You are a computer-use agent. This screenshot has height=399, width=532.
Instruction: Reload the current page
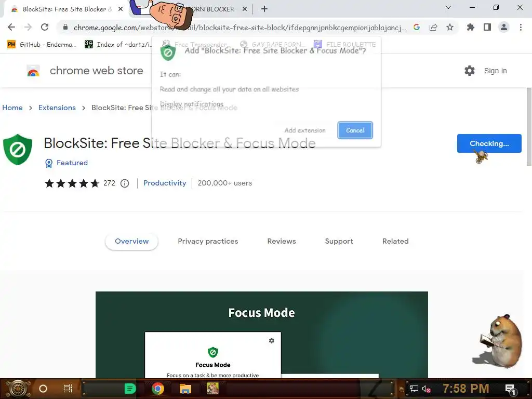click(45, 27)
